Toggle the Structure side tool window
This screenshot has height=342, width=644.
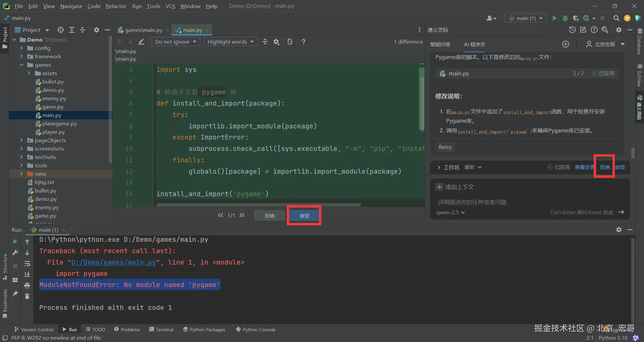tap(5, 267)
